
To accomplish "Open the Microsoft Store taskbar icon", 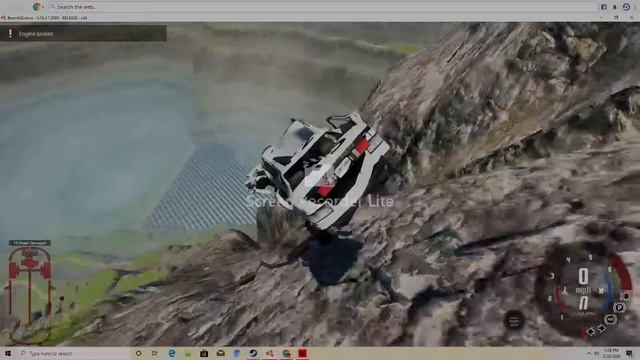I will 204,353.
